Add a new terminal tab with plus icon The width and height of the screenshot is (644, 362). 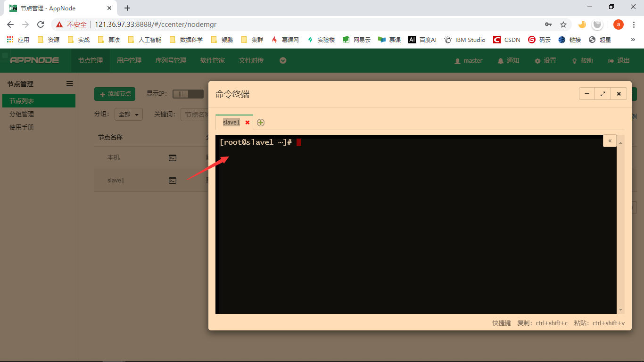(x=261, y=123)
